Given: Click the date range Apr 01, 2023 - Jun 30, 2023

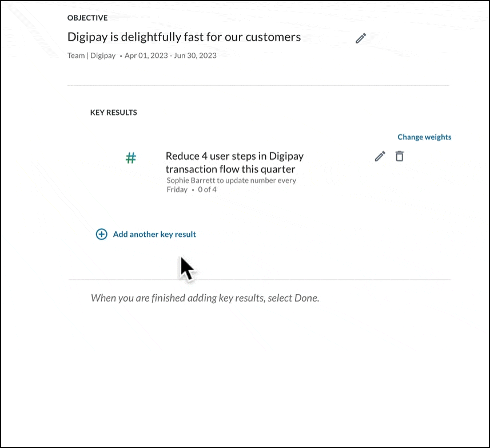Looking at the screenshot, I should pos(170,55).
